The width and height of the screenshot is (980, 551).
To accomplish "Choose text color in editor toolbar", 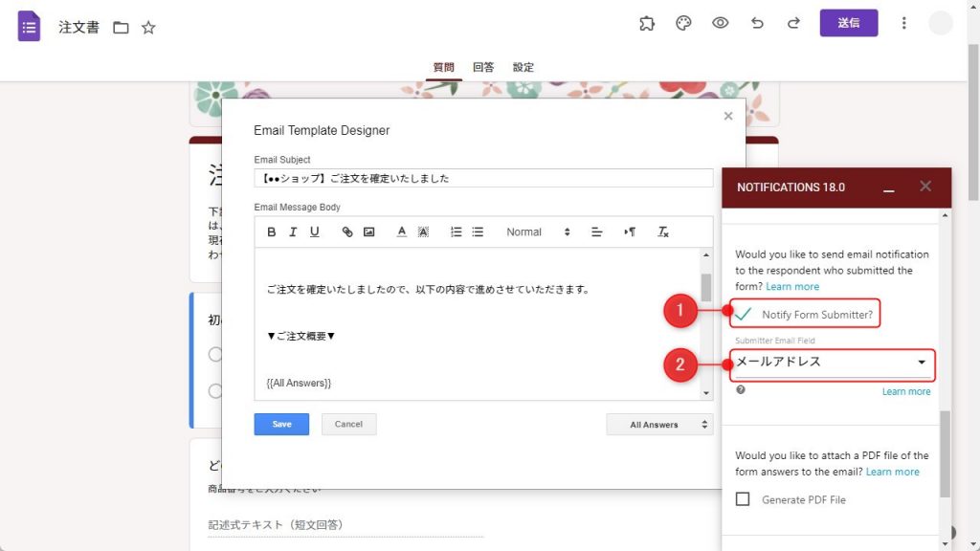I will pos(402,231).
